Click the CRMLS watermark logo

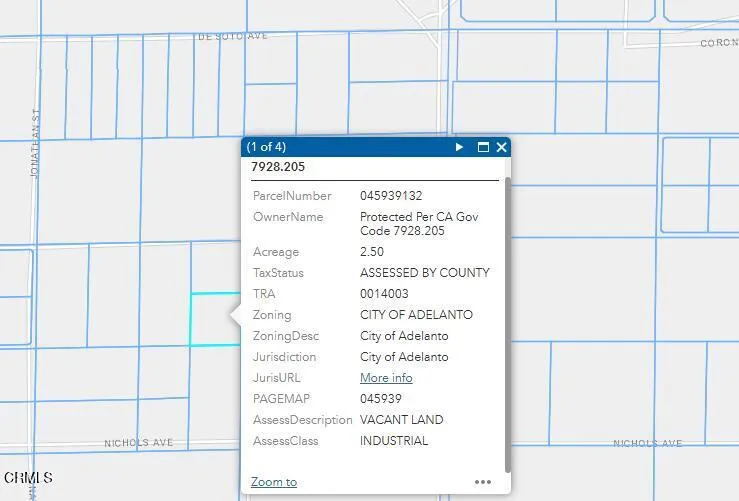point(27,478)
